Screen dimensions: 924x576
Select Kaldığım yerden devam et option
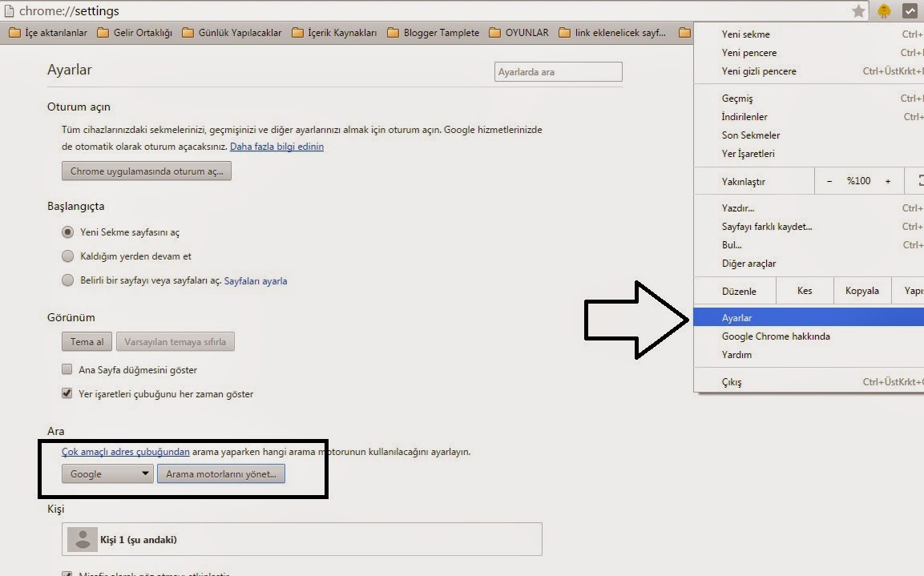[68, 256]
